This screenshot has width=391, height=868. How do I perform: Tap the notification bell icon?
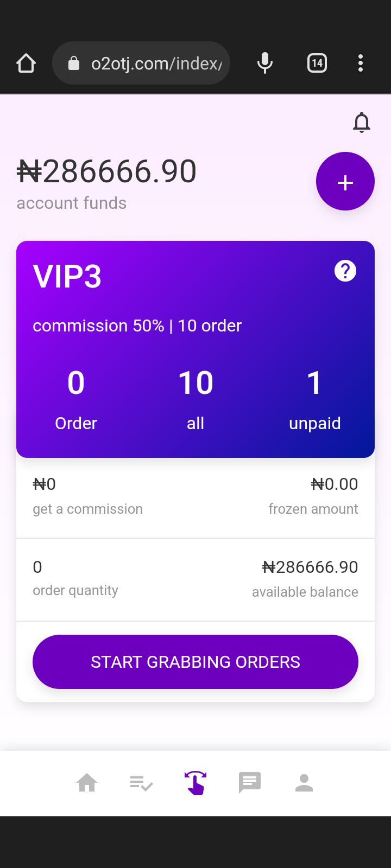tap(362, 123)
